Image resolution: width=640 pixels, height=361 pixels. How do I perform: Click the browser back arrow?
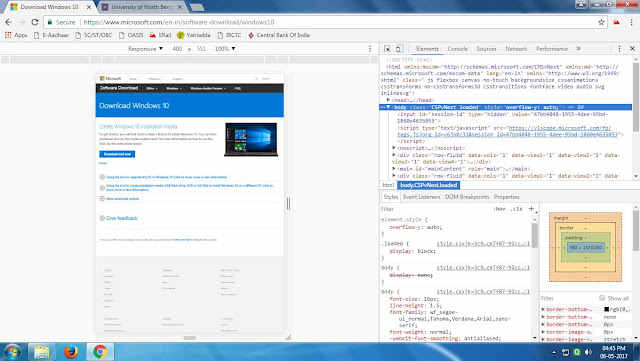pos(9,22)
